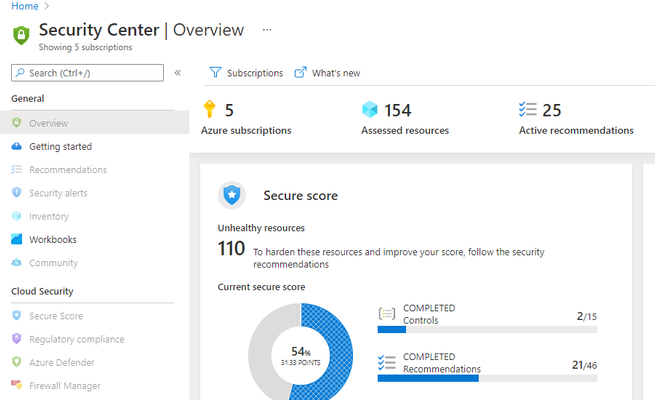
Task: Open Secure Score in the sidebar
Action: click(56, 316)
